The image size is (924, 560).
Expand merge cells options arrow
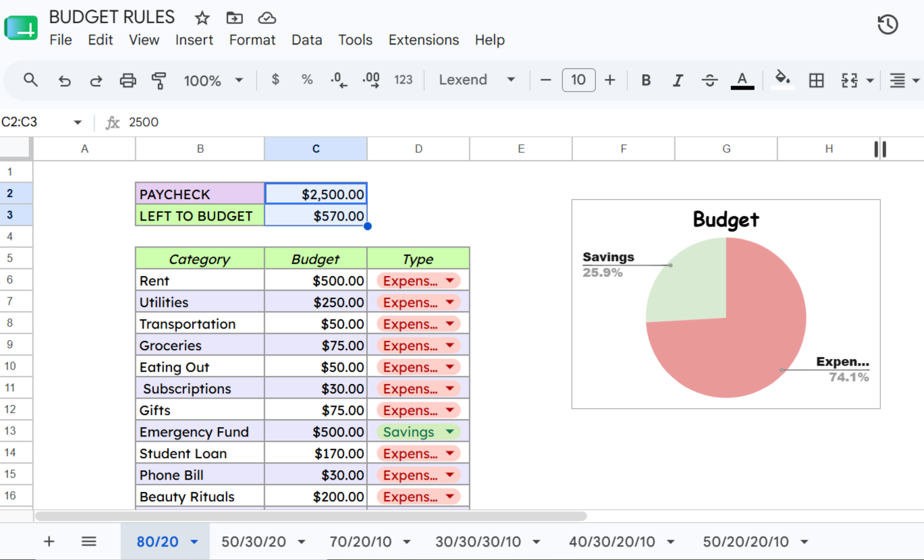coord(870,81)
